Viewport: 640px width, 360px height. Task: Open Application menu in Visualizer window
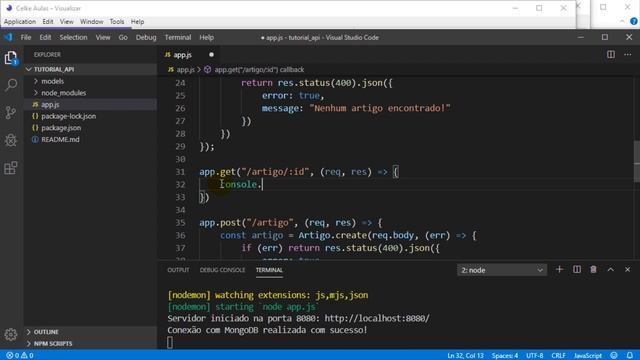[x=20, y=22]
